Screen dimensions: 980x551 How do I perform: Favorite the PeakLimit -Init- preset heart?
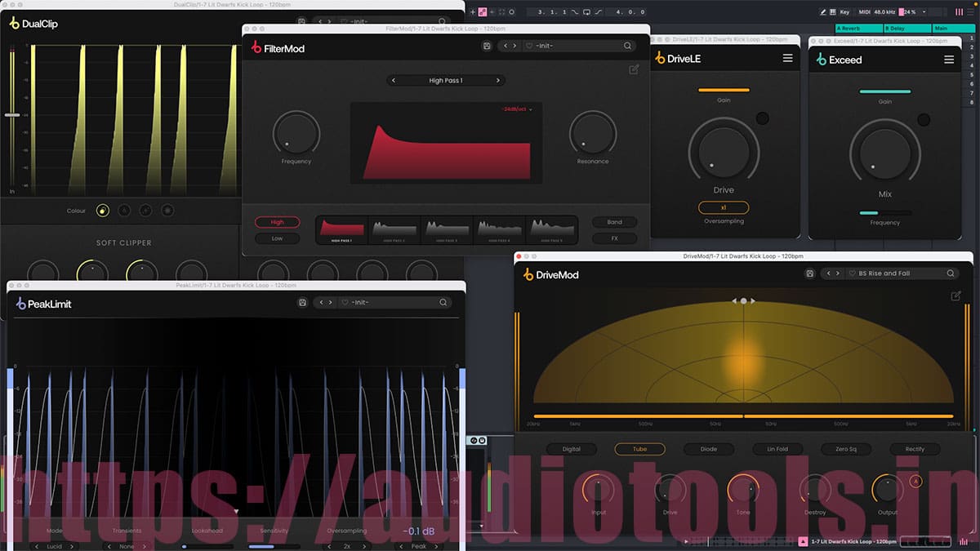coord(345,302)
